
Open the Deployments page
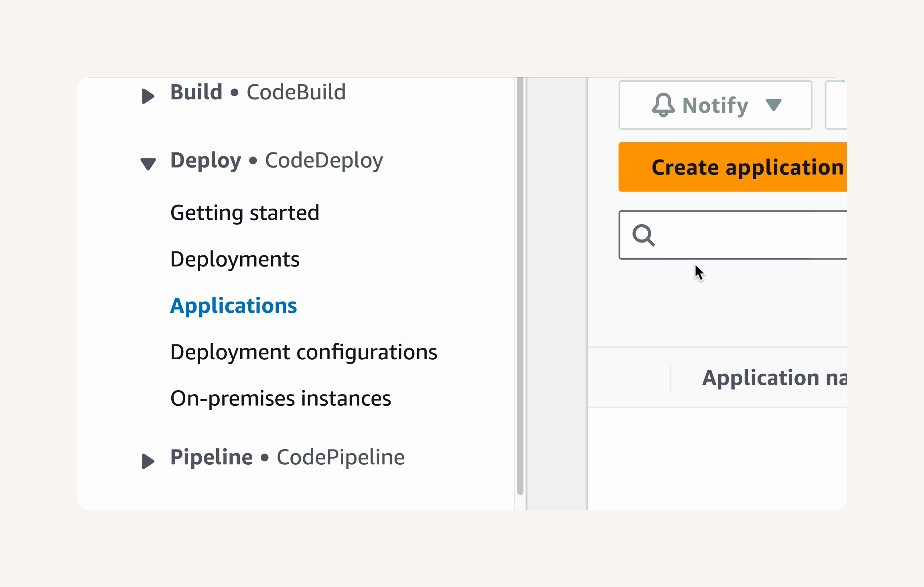[235, 259]
